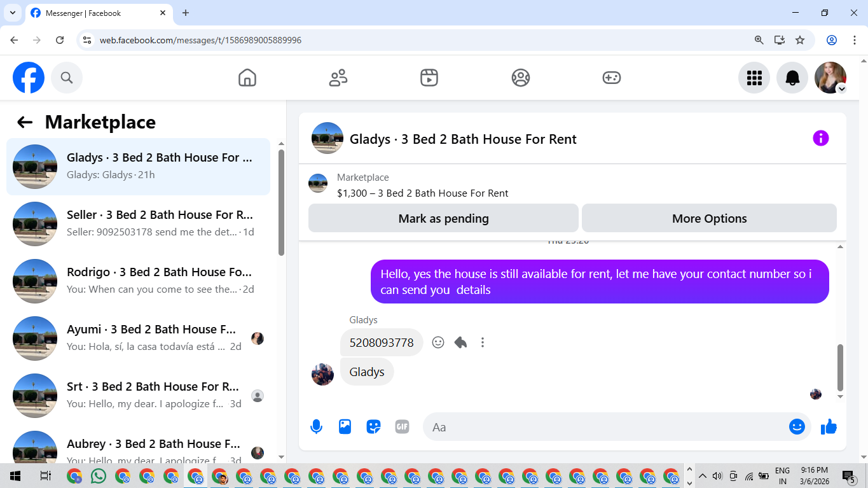Open the Groups icon in top navigation
This screenshot has width=868, height=488.
[x=521, y=78]
